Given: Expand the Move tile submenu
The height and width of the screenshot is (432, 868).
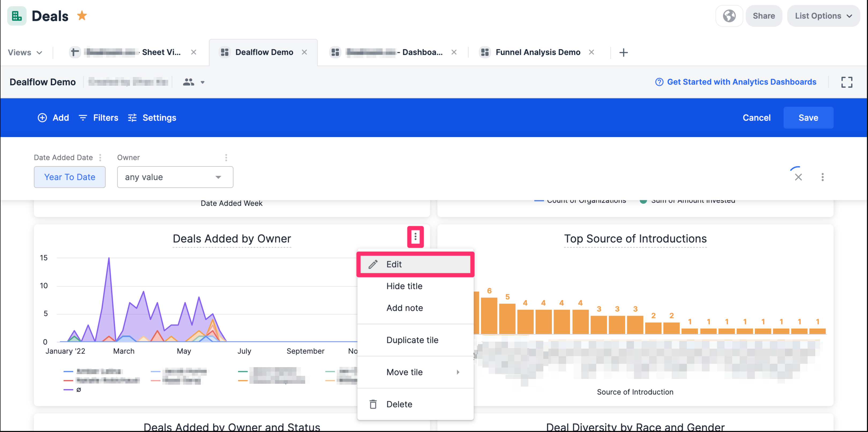Looking at the screenshot, I should pos(415,372).
